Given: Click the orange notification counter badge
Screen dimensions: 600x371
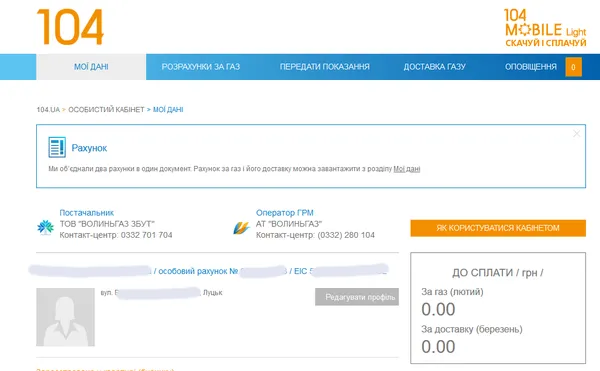Looking at the screenshot, I should 573,67.
